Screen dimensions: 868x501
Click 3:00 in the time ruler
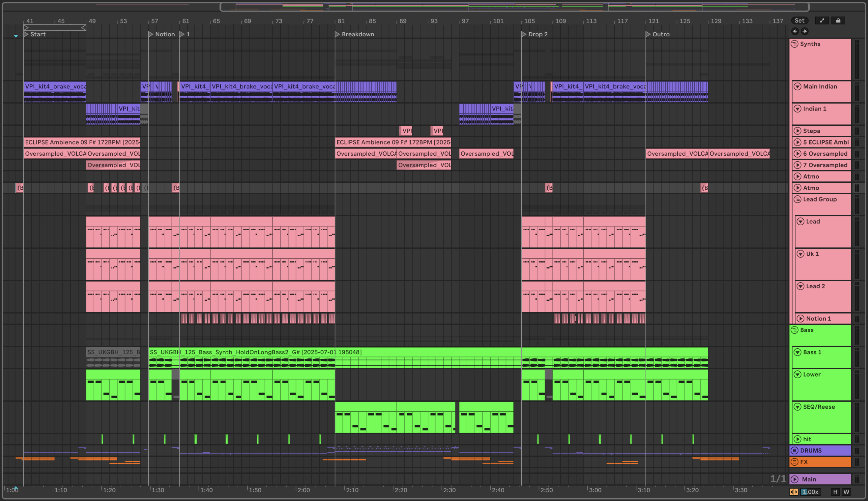point(595,490)
